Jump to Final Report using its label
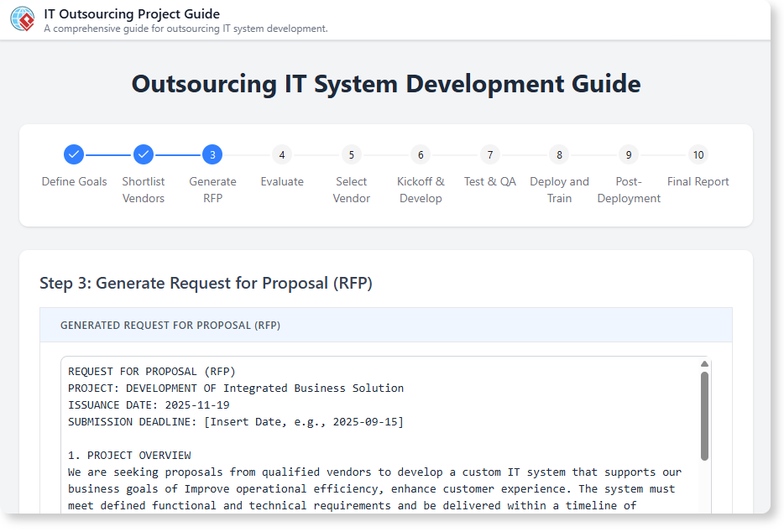 (x=698, y=181)
